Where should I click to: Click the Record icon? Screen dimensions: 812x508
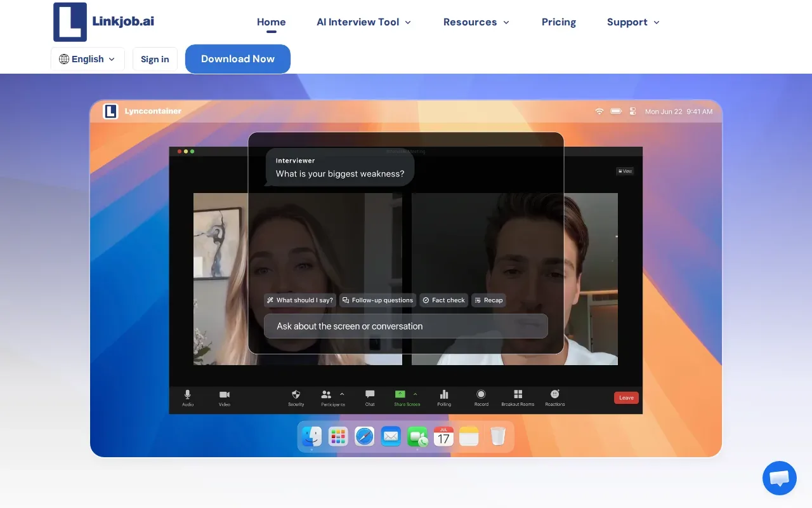(481, 394)
